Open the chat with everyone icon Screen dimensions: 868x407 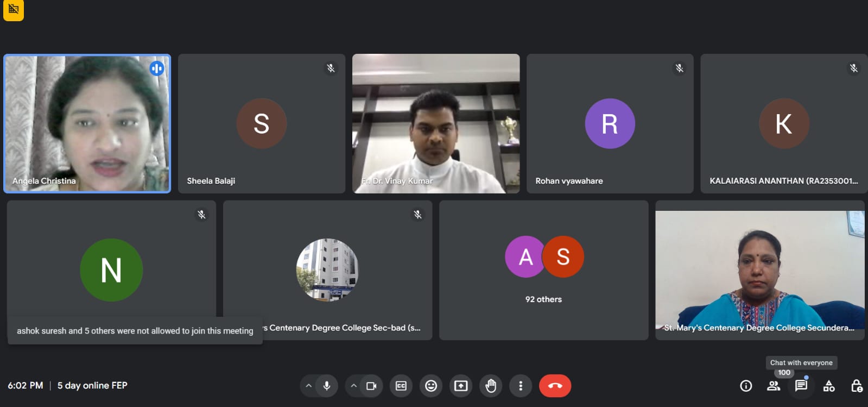(801, 386)
